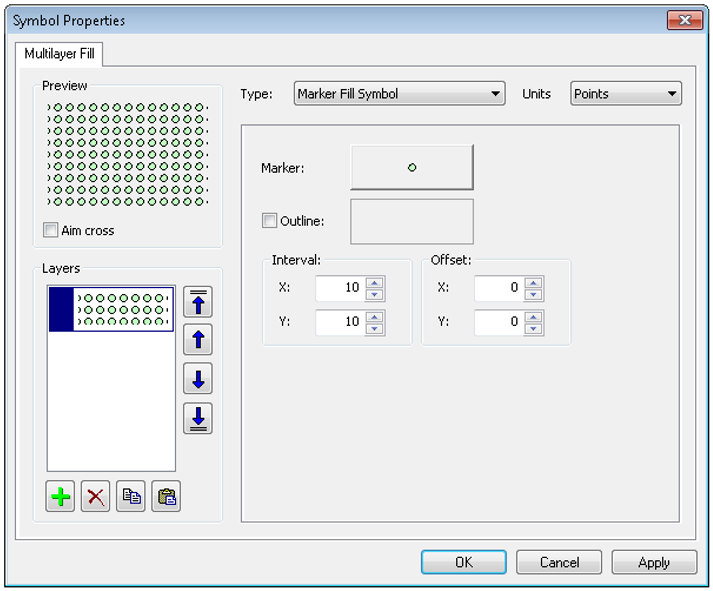The height and width of the screenshot is (591, 713).
Task: Click the Interval Y input field
Action: (339, 322)
